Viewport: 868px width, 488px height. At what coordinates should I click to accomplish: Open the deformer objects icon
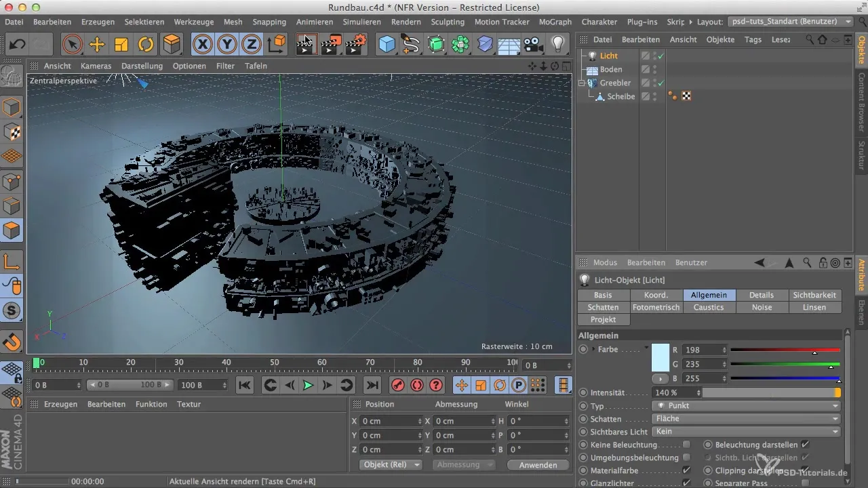(485, 45)
